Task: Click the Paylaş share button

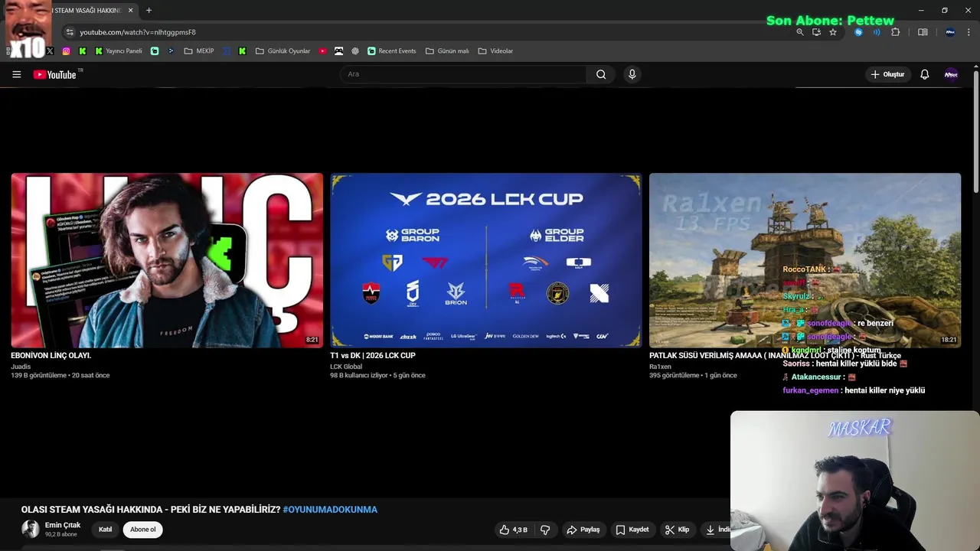Action: 583,530
